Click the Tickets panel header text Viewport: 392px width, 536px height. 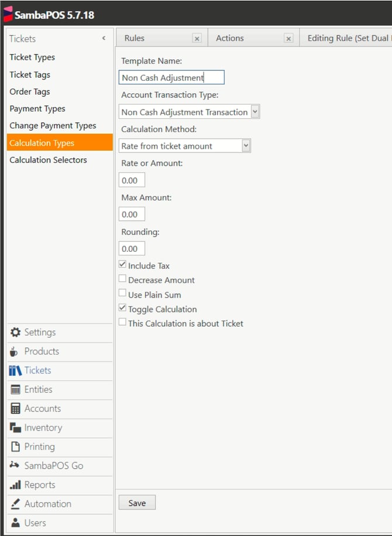click(x=23, y=39)
